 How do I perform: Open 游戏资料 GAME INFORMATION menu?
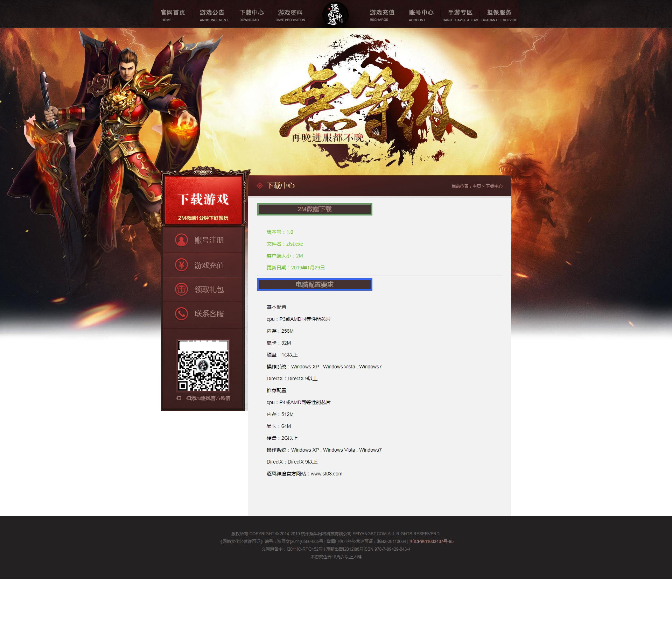click(x=290, y=15)
